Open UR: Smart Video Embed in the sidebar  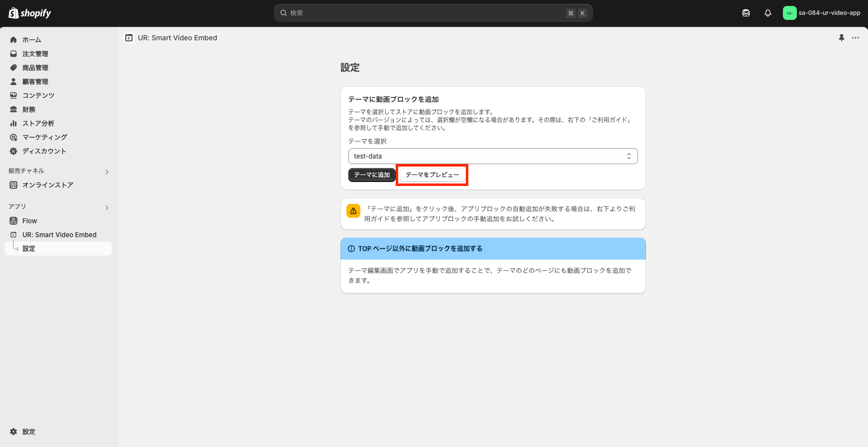(58, 235)
